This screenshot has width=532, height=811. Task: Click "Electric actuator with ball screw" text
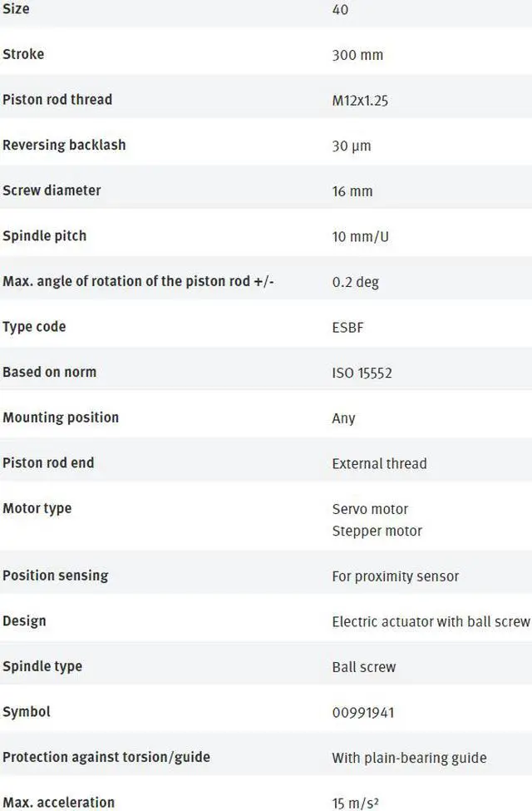tap(431, 621)
